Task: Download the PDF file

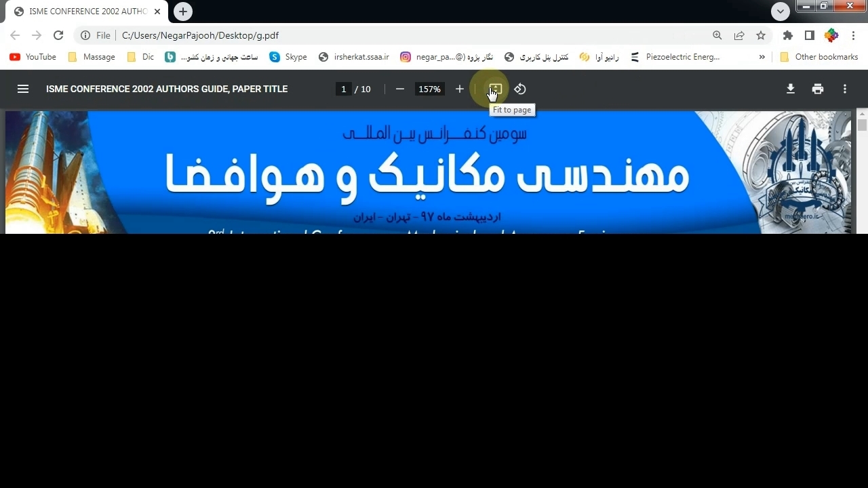Action: (x=791, y=89)
